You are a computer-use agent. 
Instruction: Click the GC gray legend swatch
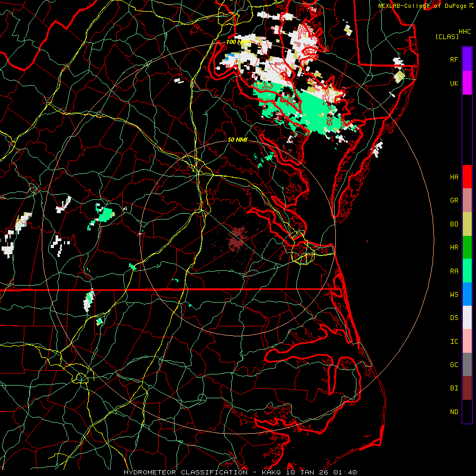tap(467, 364)
